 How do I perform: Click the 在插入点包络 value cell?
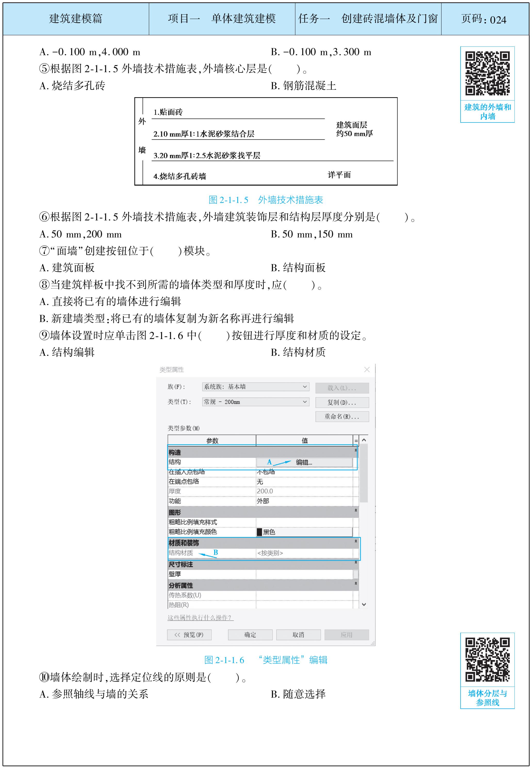point(304,472)
